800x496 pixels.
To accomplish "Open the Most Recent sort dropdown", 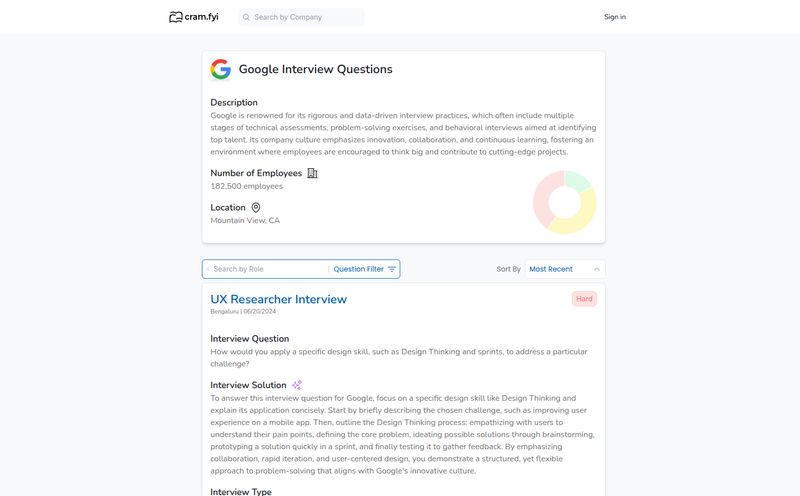I will 551,269.
